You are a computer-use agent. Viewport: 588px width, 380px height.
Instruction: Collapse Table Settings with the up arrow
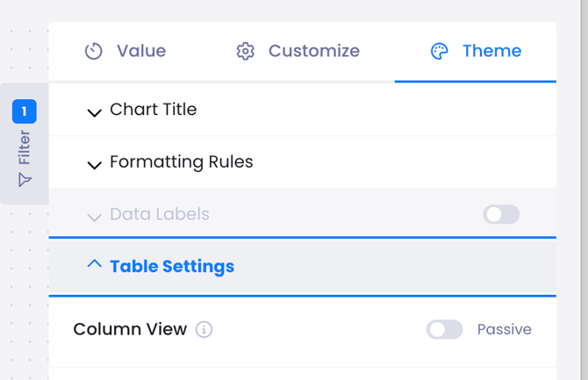(95, 264)
